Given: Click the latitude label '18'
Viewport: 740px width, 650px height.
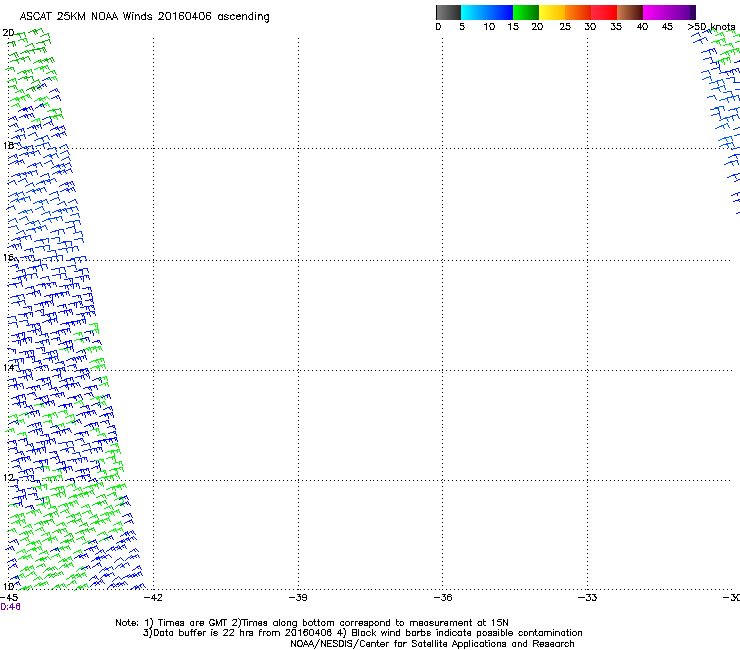Looking at the screenshot, I should (x=8, y=146).
